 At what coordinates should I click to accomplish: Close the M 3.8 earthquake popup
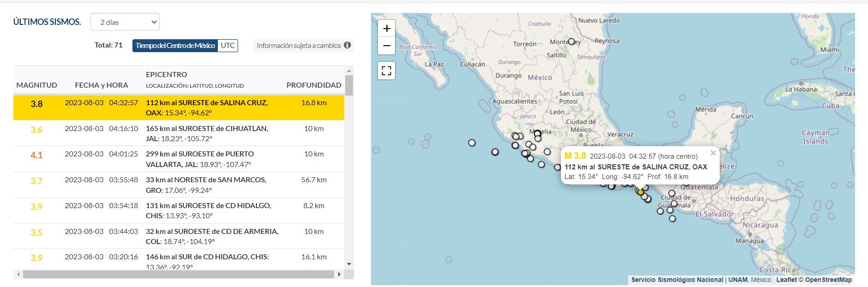pyautogui.click(x=713, y=153)
